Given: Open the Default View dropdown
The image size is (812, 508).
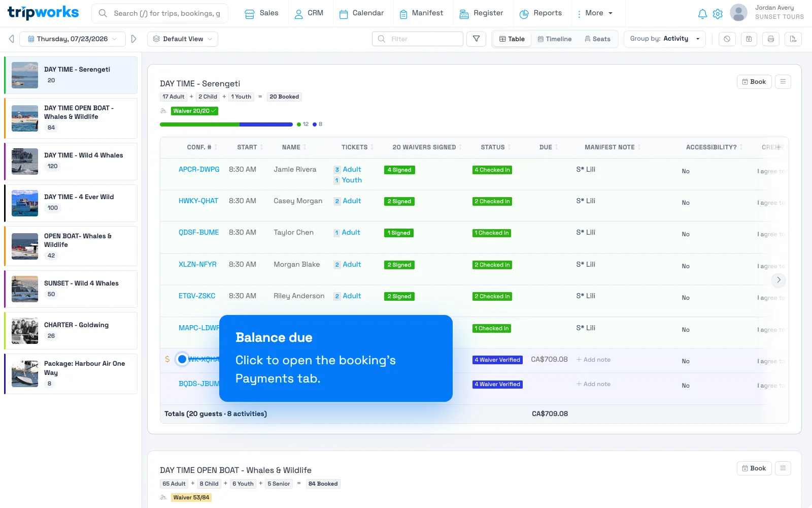Looking at the screenshot, I should point(183,39).
